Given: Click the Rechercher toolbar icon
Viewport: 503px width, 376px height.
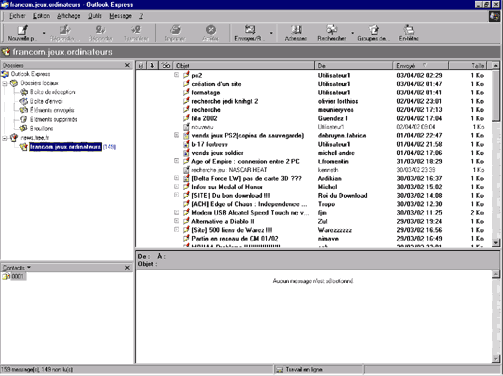Looking at the screenshot, I should pyautogui.click(x=331, y=30).
